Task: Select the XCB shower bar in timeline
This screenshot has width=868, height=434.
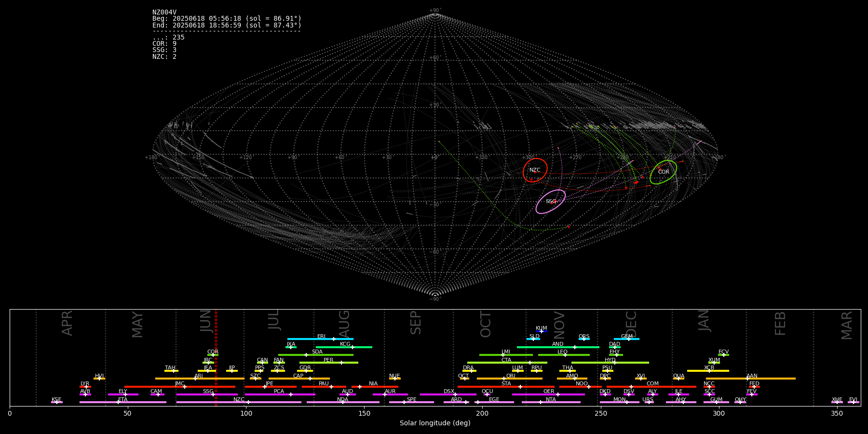Action: tap(708, 371)
